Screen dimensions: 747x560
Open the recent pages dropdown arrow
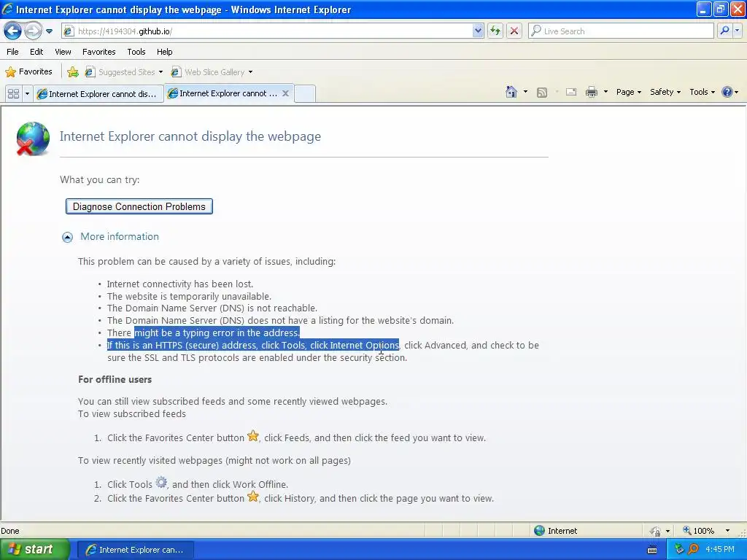coord(49,31)
